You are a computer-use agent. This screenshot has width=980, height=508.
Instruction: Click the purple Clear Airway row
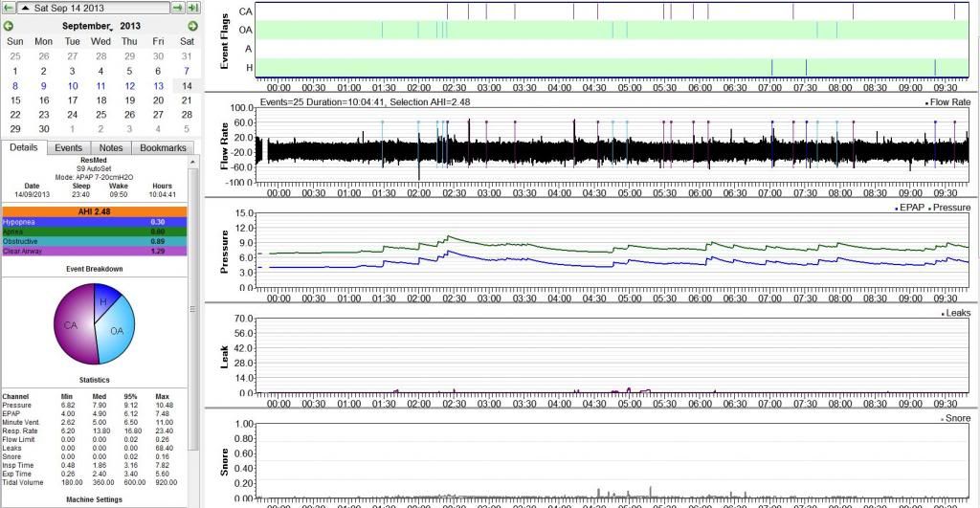point(94,251)
